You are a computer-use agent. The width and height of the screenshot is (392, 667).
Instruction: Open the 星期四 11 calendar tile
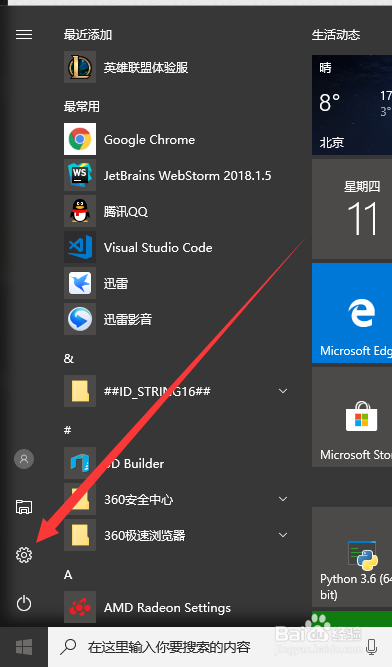(352, 209)
